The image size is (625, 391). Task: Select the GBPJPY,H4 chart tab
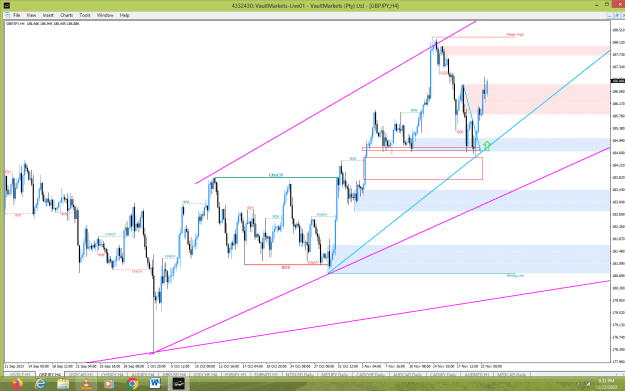coord(50,375)
